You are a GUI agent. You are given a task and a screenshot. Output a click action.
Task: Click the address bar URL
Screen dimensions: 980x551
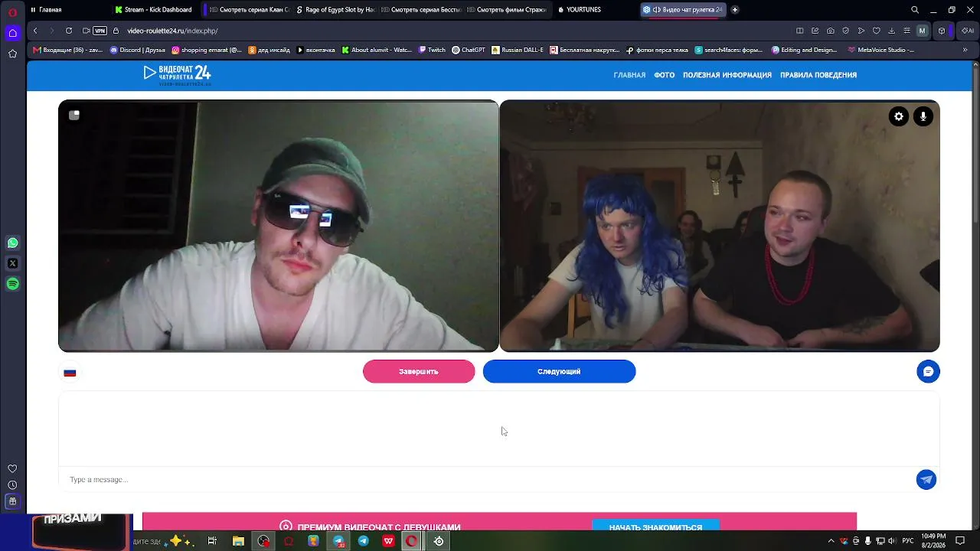[x=172, y=31]
